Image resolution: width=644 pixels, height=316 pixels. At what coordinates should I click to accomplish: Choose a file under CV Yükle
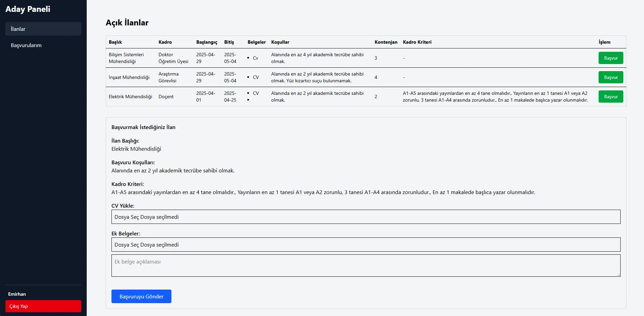click(366, 217)
